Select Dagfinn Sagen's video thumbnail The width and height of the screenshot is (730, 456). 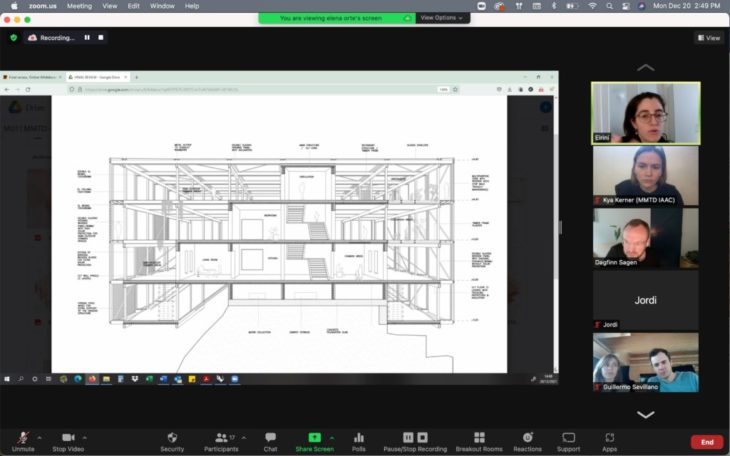(645, 237)
